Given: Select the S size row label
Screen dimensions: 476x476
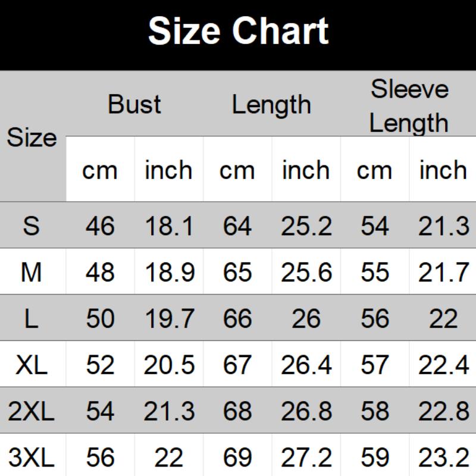Looking at the screenshot, I should 32,226.
